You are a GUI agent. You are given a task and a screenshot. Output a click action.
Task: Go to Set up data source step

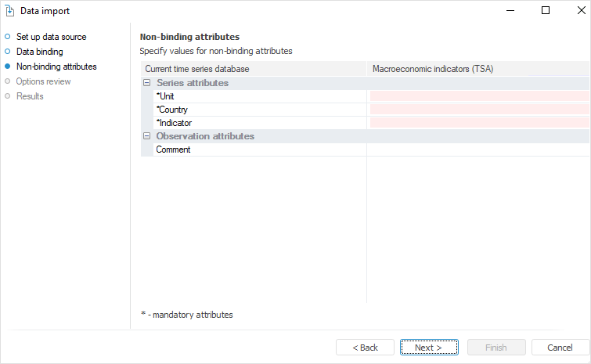point(51,37)
